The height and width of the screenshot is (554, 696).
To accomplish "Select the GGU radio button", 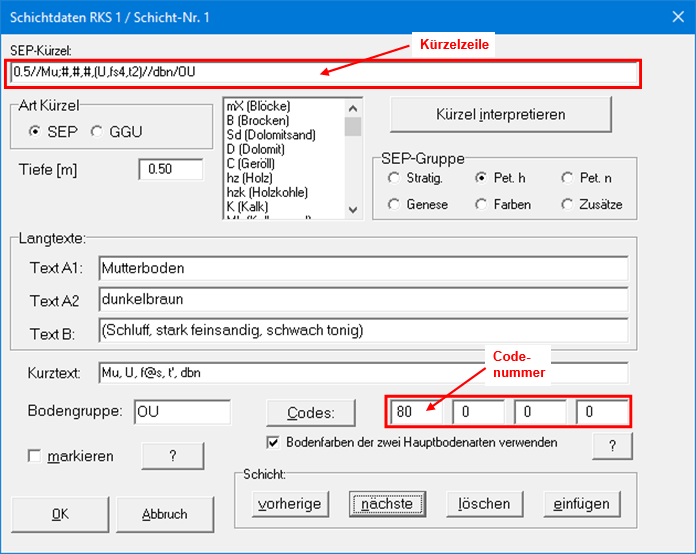I will 96,131.
